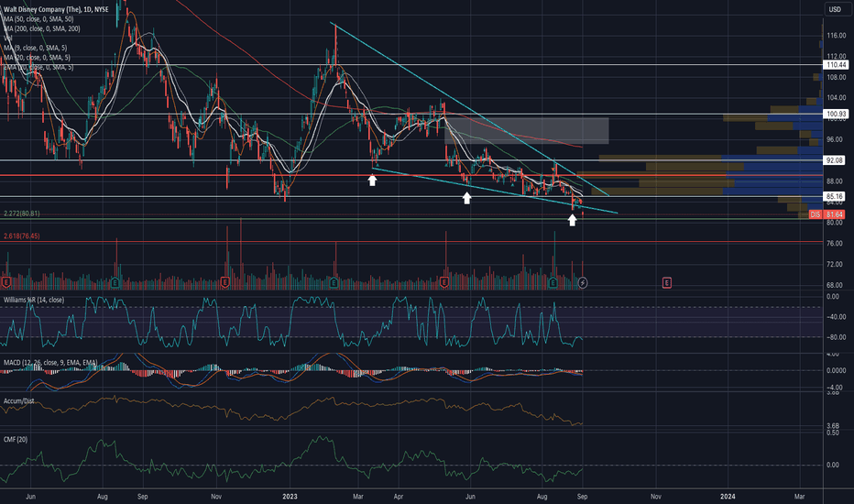Select the MACD (12, 26, close) legend

(x=50, y=362)
